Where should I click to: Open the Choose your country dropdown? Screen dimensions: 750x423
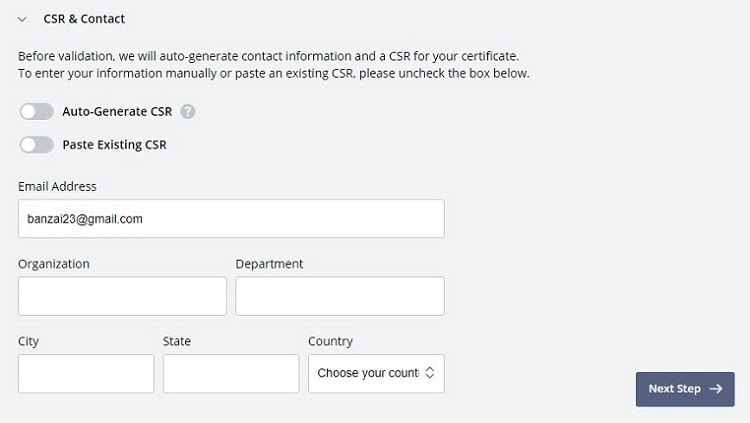click(x=376, y=374)
